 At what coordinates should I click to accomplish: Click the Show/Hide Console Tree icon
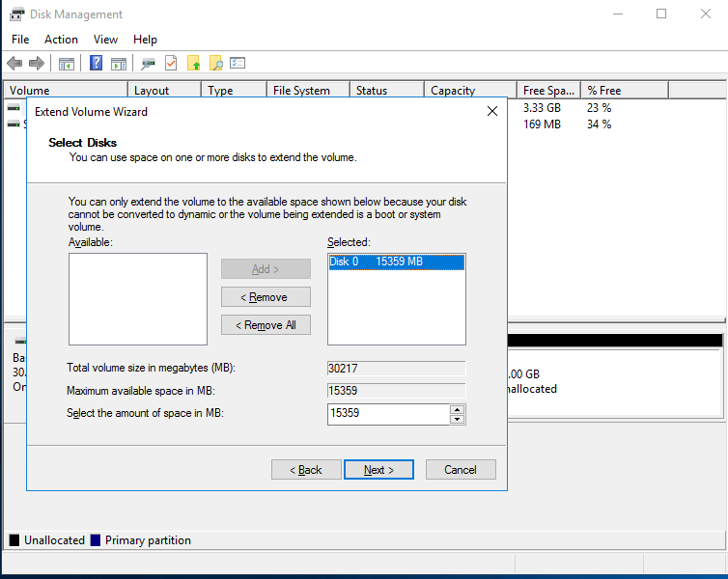(x=67, y=64)
